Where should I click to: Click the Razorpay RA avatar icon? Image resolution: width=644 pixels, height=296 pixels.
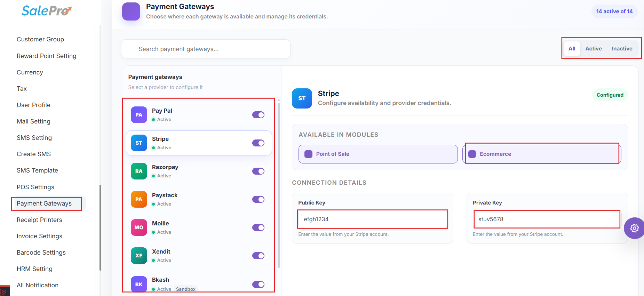click(x=139, y=171)
